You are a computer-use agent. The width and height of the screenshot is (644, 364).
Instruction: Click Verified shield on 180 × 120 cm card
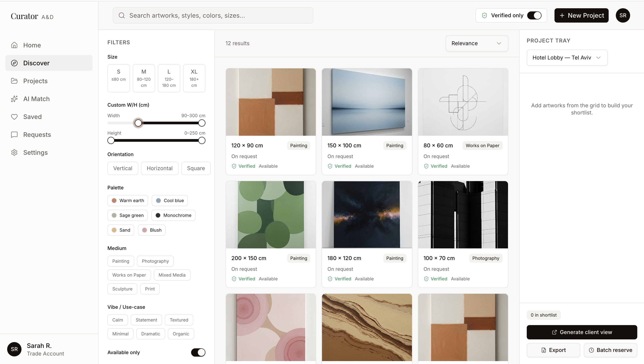click(330, 279)
